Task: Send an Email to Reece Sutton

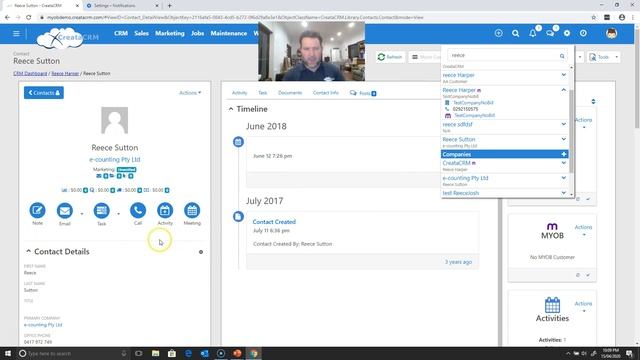Action: point(64,211)
